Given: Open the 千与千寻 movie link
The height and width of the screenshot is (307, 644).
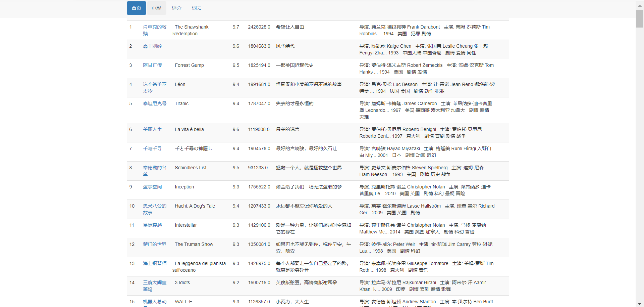Looking at the screenshot, I should 152,148.
